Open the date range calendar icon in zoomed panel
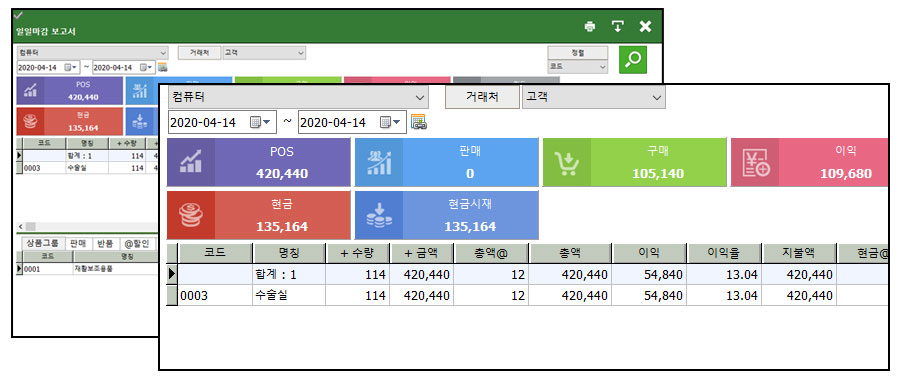 pos(418,122)
